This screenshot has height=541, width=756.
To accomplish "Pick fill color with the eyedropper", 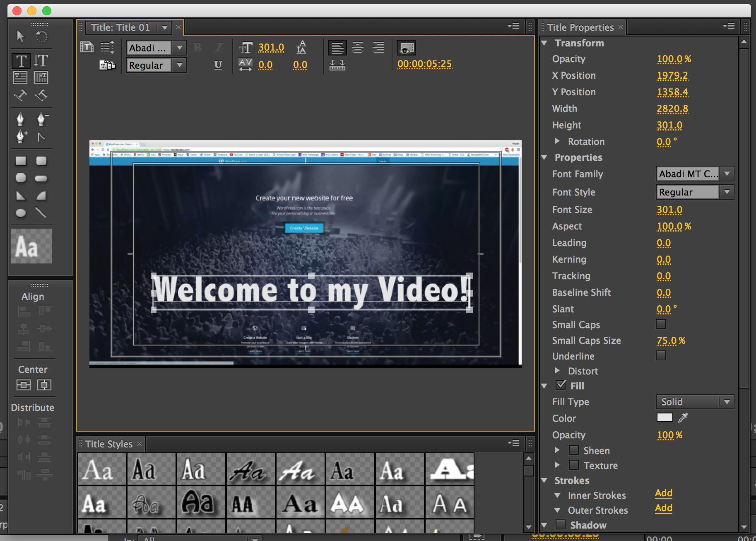I will click(x=683, y=418).
